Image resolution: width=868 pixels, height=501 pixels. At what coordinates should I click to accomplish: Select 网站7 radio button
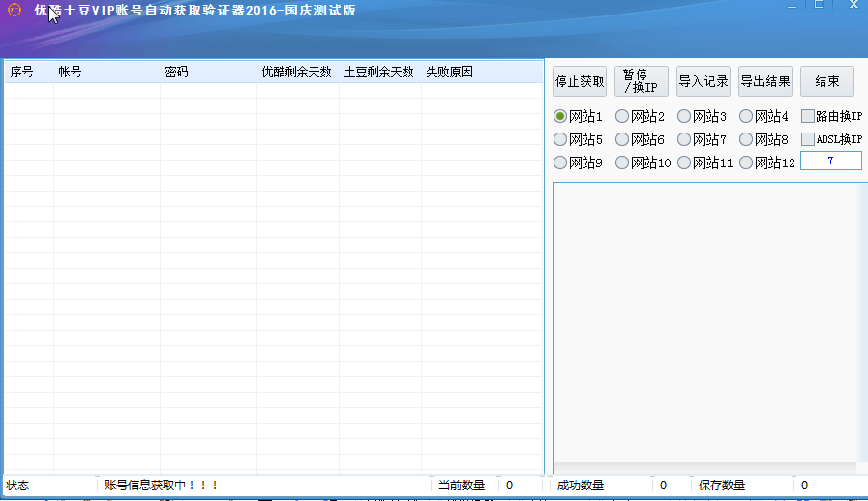coord(684,139)
